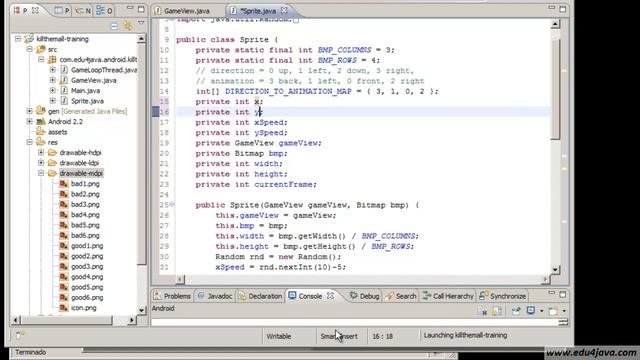Expand GameLoopThread.java node

point(52,70)
